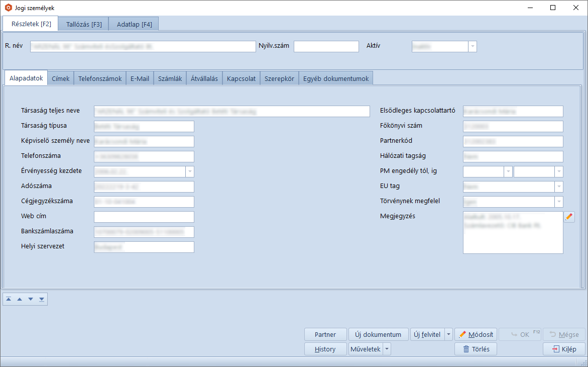Open the Telefonszámok tab
This screenshot has width=588, height=367.
100,78
